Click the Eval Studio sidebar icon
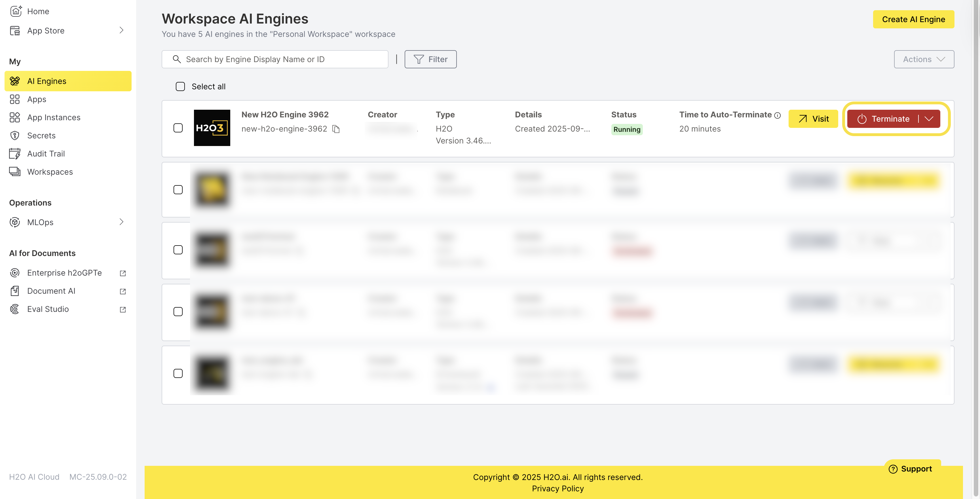 (x=15, y=309)
